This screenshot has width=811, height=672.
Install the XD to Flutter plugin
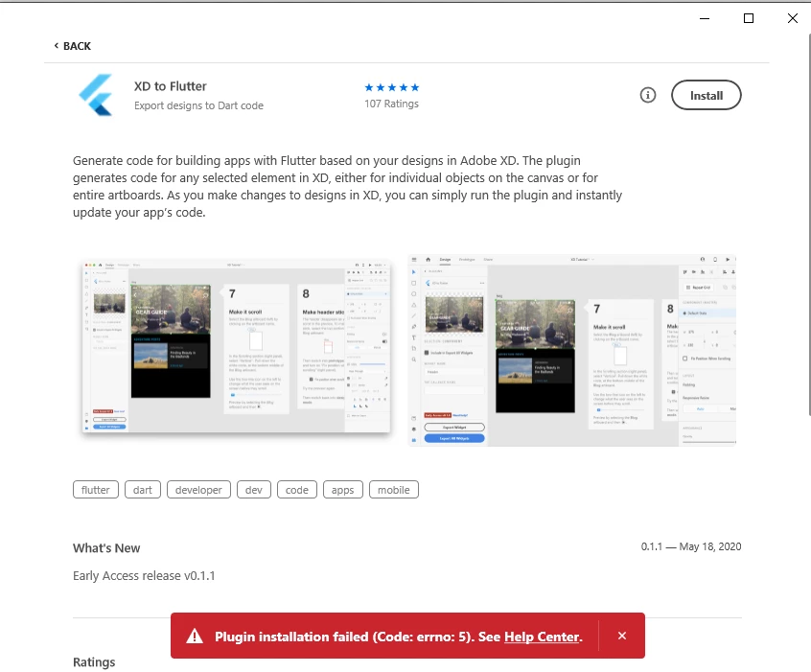pos(706,95)
